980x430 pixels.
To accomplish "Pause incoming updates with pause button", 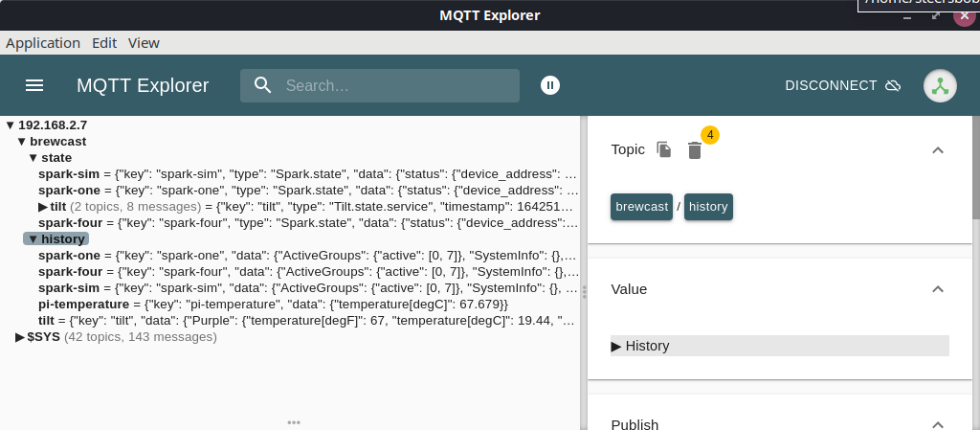I will 550,85.
